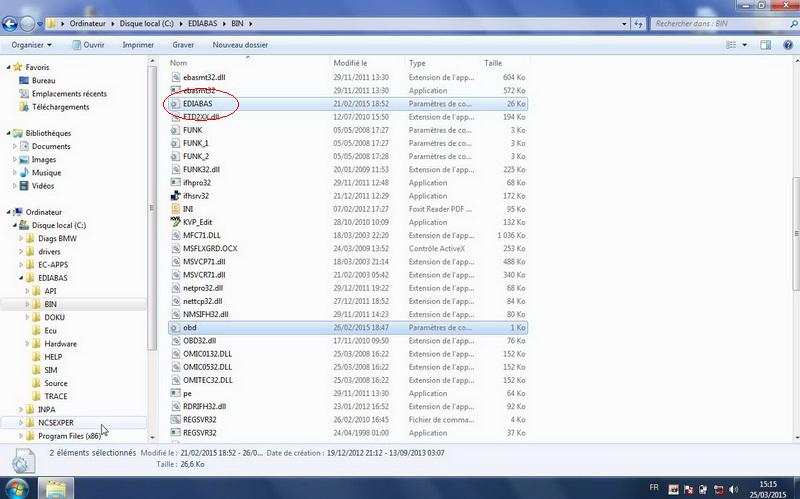Click the FR language indicator
The height and width of the screenshot is (499, 800).
tap(654, 488)
